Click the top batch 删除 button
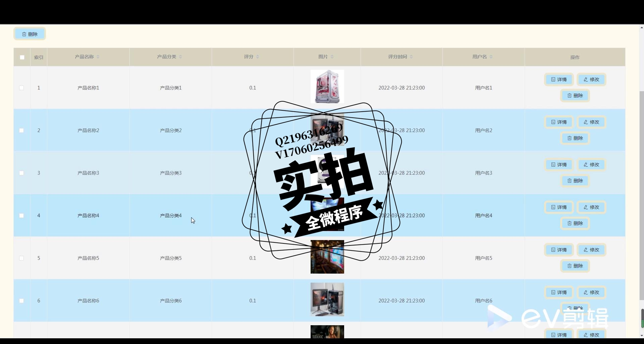The height and width of the screenshot is (344, 644). tap(30, 34)
